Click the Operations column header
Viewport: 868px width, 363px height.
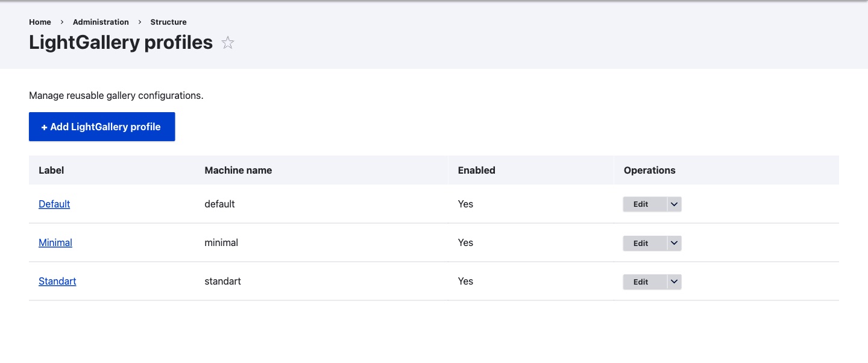649,170
